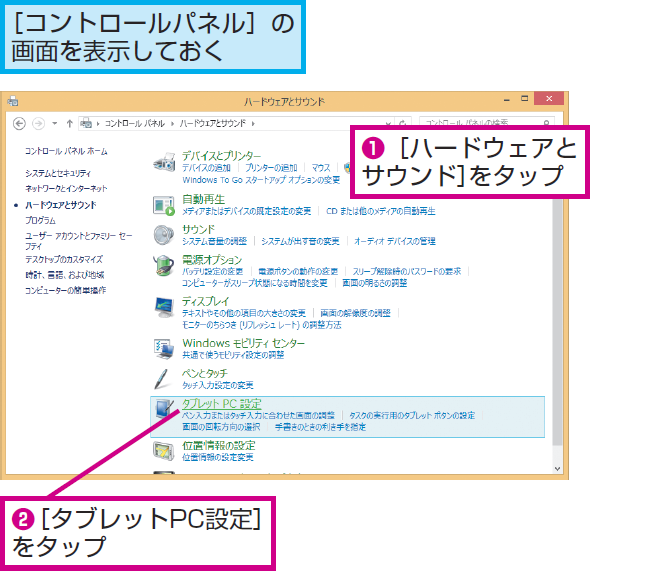This screenshot has width=660, height=571.
Task: Click デバイスの追加 link
Action: 206,168
